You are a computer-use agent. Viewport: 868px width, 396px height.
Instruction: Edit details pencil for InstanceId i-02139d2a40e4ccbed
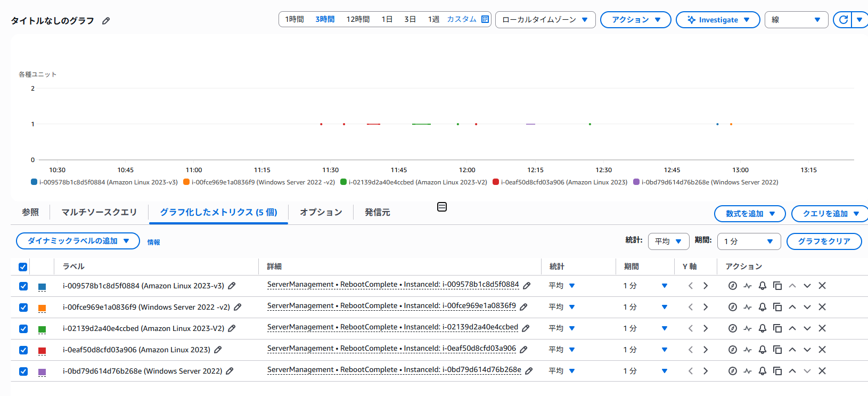526,328
